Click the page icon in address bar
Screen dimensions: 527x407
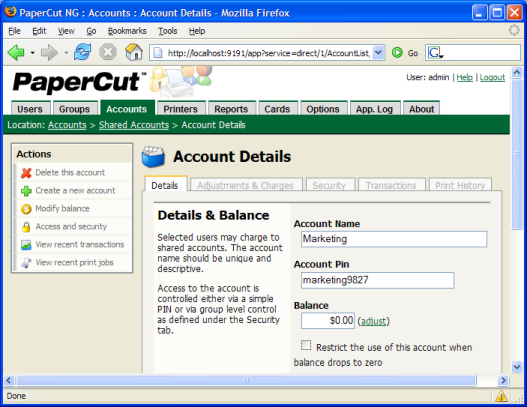tap(158, 53)
